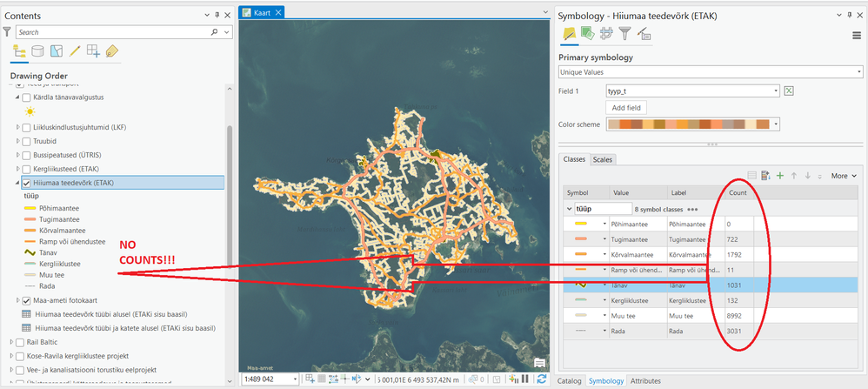Click the Add field button
The height and width of the screenshot is (389, 868).
pos(626,107)
